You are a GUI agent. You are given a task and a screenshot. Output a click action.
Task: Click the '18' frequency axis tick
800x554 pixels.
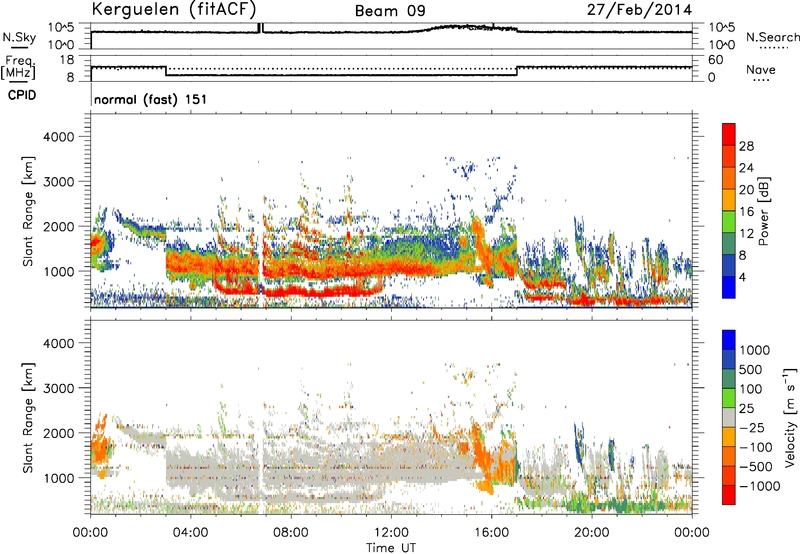[x=67, y=60]
